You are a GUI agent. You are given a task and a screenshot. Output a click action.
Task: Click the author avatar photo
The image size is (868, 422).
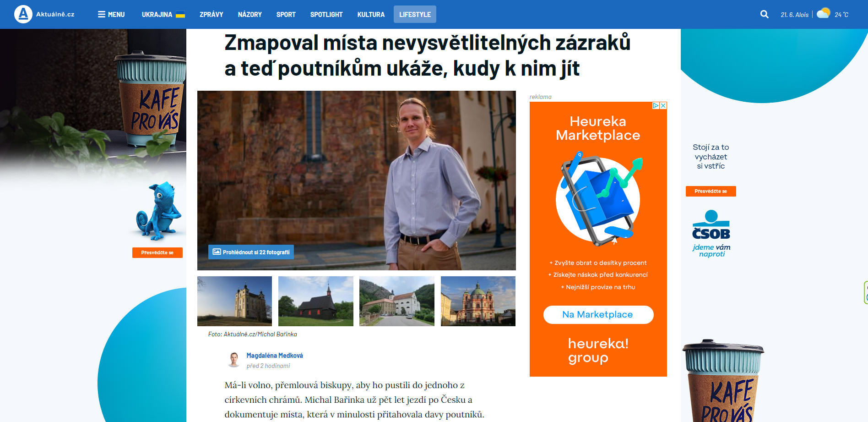point(234,360)
